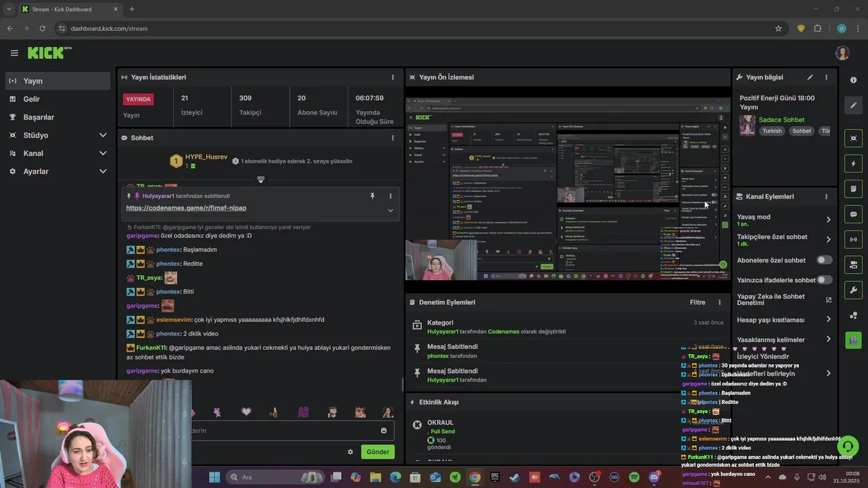Click the Filtre button in Denetim Eylemleri
Viewport: 868px width, 488px height.
click(697, 302)
